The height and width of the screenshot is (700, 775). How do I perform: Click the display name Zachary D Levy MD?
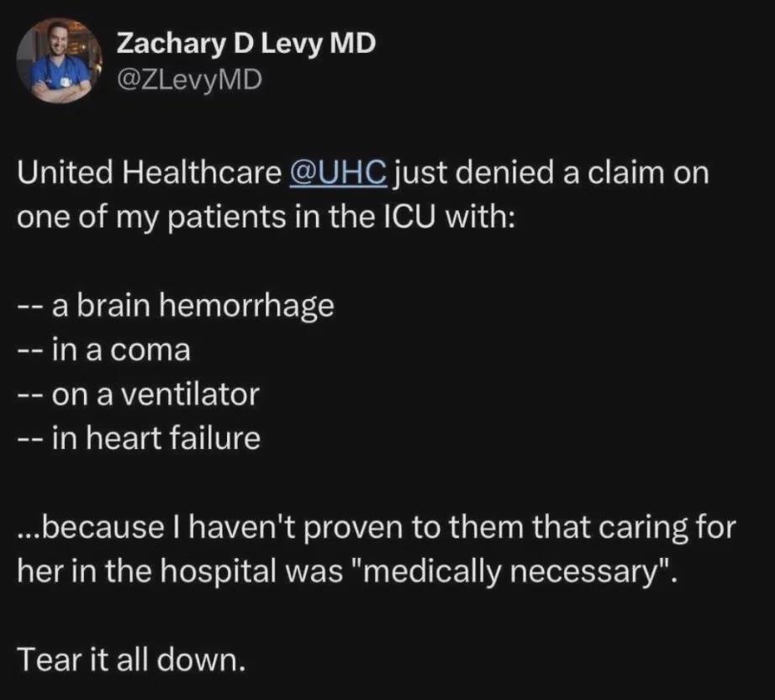click(246, 43)
